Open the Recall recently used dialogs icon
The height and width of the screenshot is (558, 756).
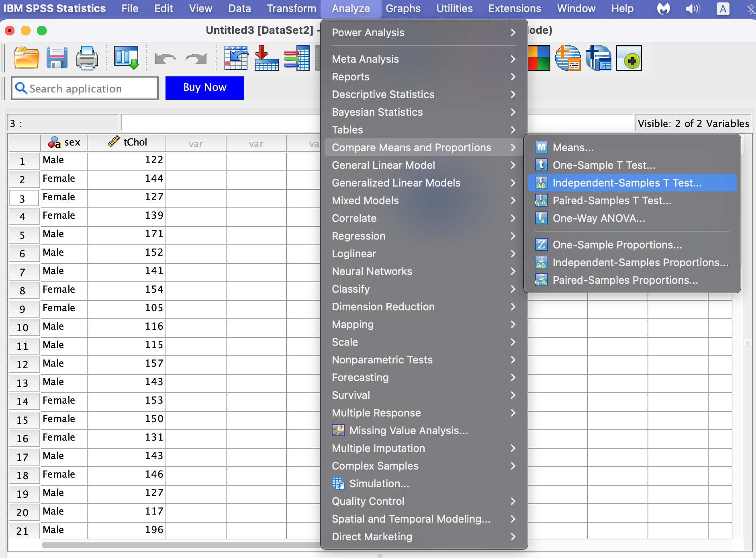[x=127, y=58]
